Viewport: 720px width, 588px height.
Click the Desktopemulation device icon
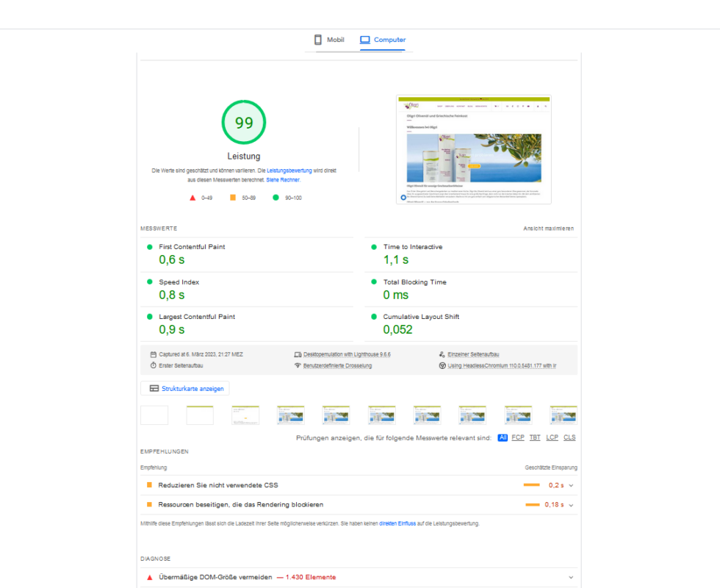[x=298, y=354]
